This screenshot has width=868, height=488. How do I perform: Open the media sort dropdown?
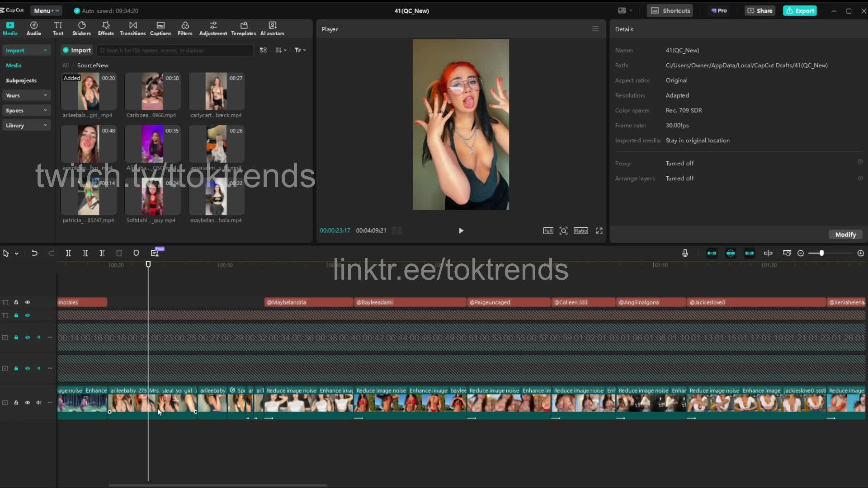click(x=281, y=50)
